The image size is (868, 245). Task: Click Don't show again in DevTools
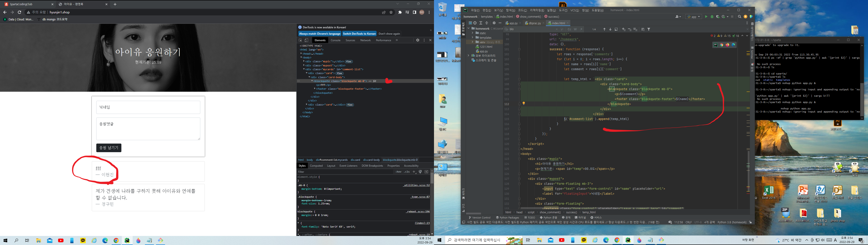coord(389,34)
